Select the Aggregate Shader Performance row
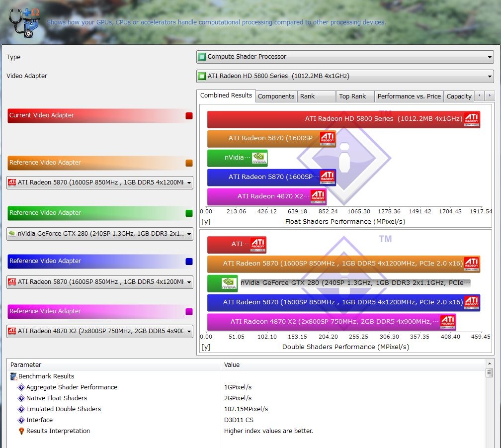 [246, 387]
